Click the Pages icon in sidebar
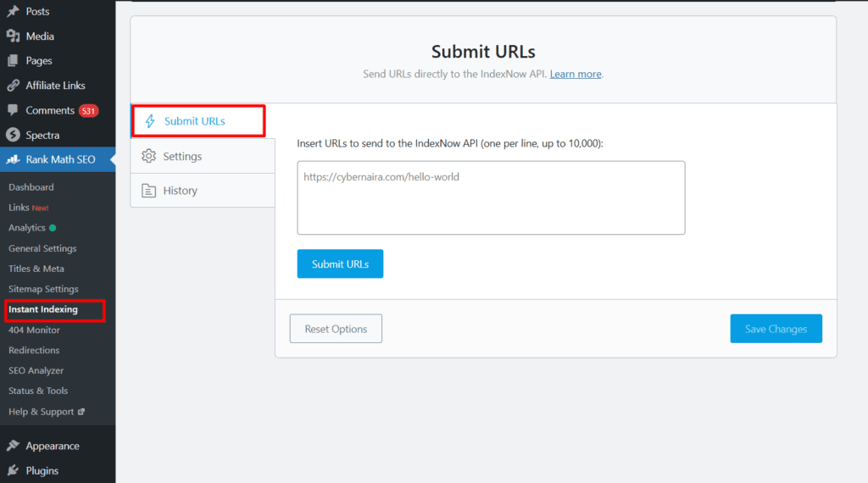The height and width of the screenshot is (483, 868). pyautogui.click(x=13, y=60)
